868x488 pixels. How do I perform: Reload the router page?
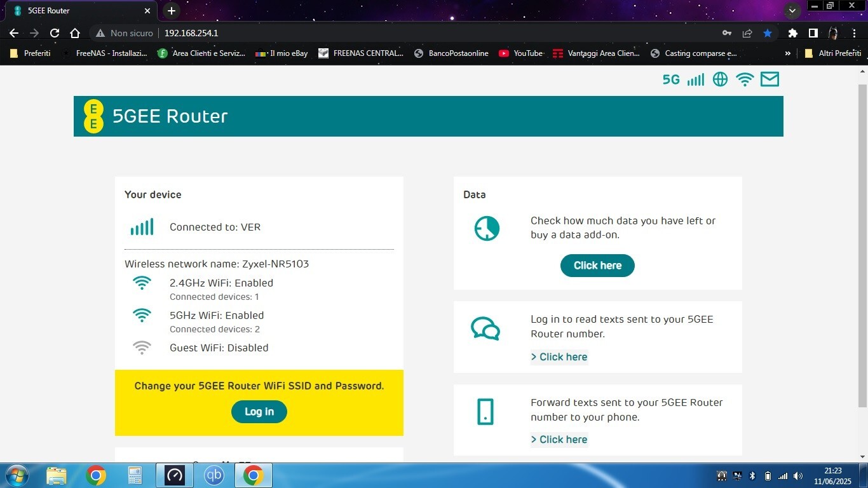[55, 33]
